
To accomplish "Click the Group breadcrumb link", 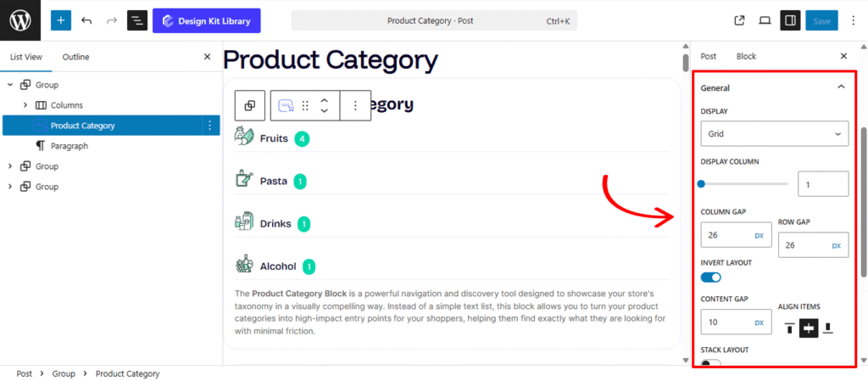I will click(64, 373).
